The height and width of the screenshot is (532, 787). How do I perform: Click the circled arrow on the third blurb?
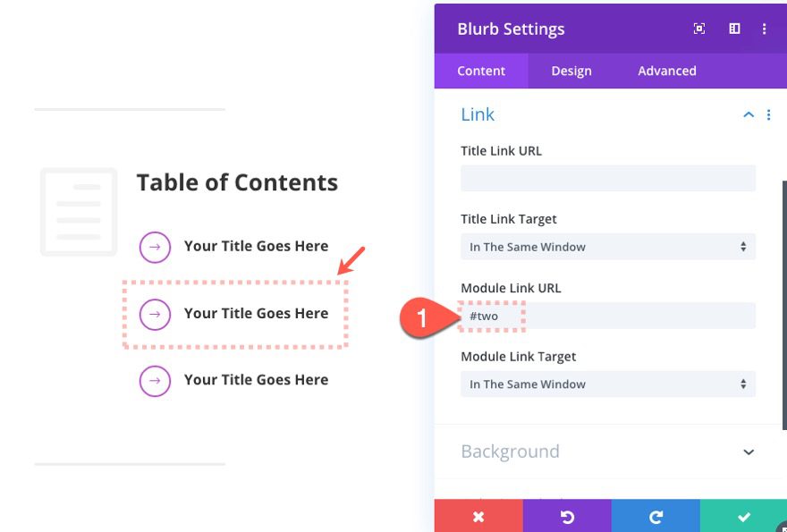[x=156, y=380]
